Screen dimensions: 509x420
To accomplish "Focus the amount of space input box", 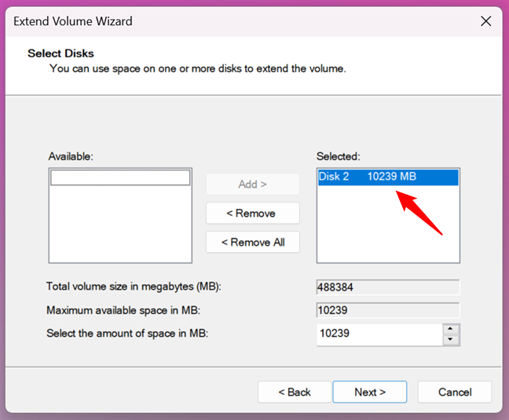I will click(x=379, y=334).
